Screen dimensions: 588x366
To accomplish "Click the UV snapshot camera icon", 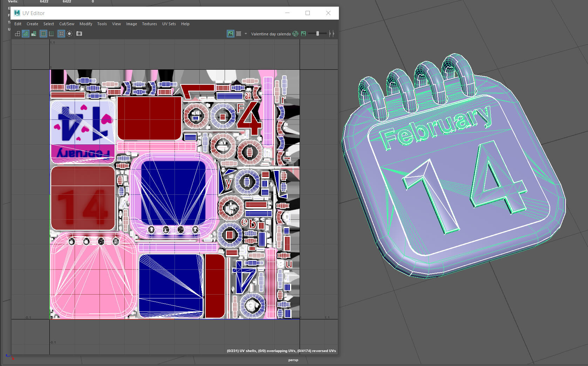I will click(79, 34).
